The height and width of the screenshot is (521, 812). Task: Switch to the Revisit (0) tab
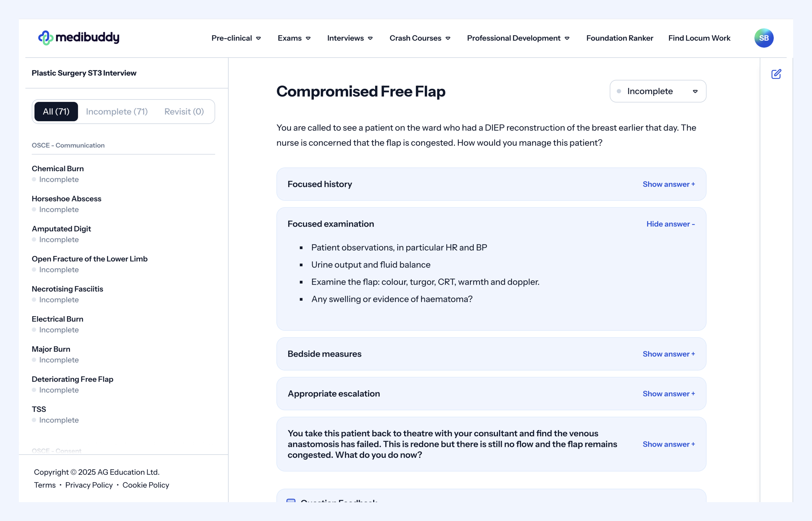pyautogui.click(x=184, y=112)
